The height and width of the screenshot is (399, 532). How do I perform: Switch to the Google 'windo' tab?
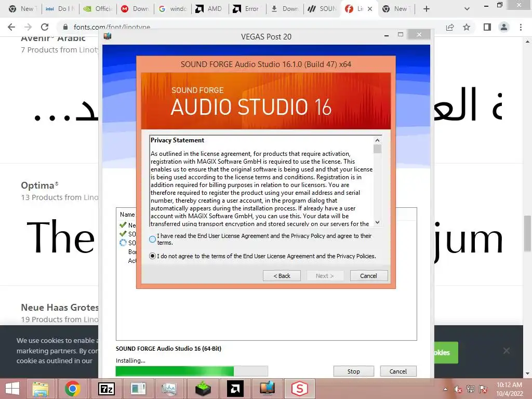pos(172,9)
